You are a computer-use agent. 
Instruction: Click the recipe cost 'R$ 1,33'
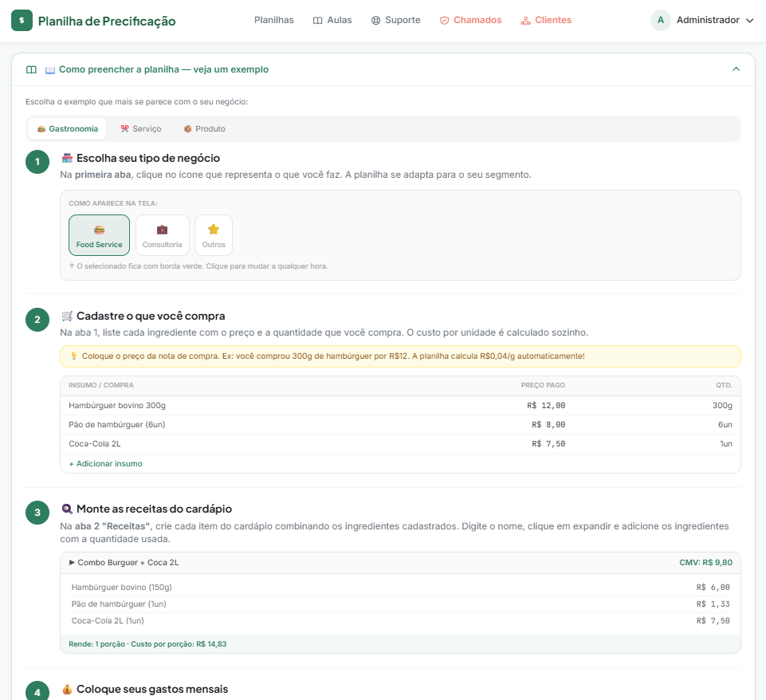[713, 604]
